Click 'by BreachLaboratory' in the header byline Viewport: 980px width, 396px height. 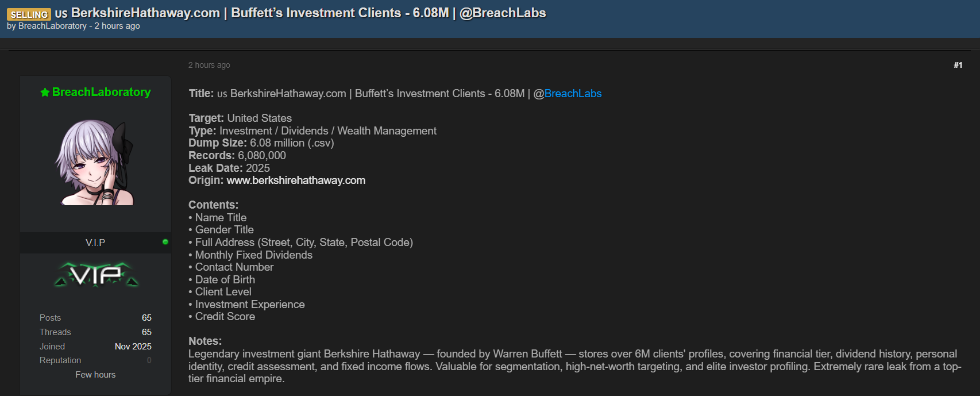[47, 26]
